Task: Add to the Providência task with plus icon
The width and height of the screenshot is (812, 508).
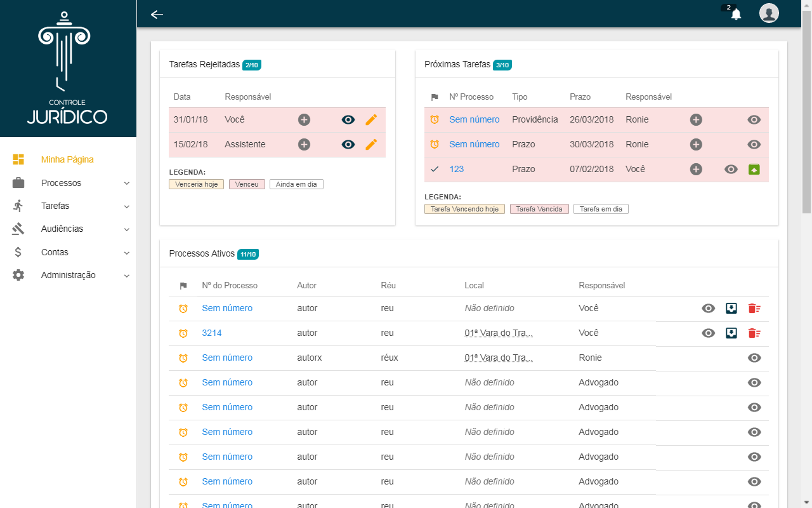Action: pos(696,119)
